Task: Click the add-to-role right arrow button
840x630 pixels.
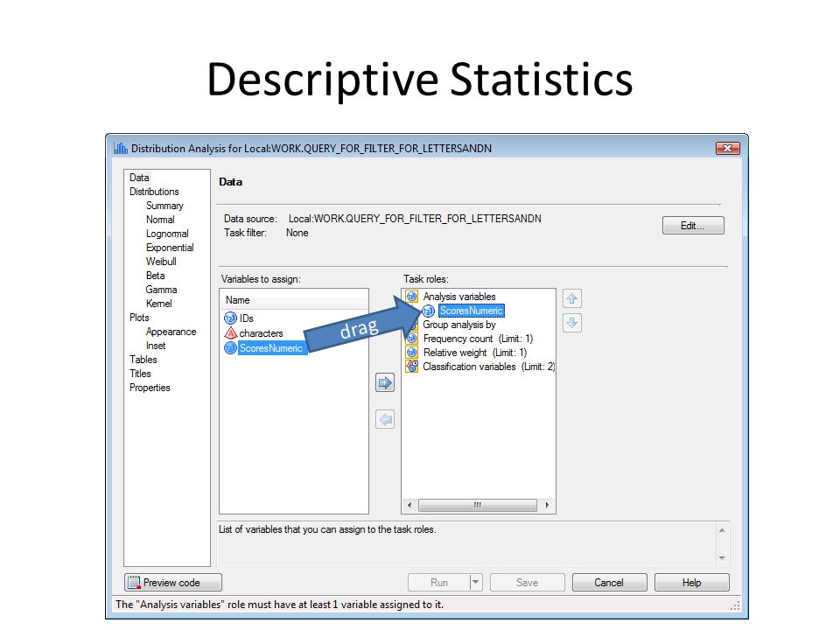Action: click(x=385, y=383)
